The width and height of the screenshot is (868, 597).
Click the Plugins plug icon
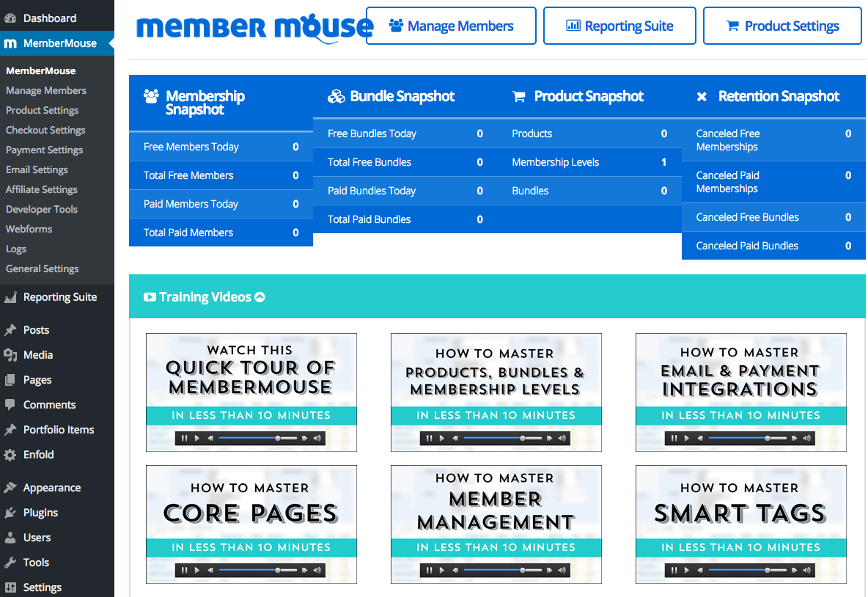pyautogui.click(x=10, y=513)
